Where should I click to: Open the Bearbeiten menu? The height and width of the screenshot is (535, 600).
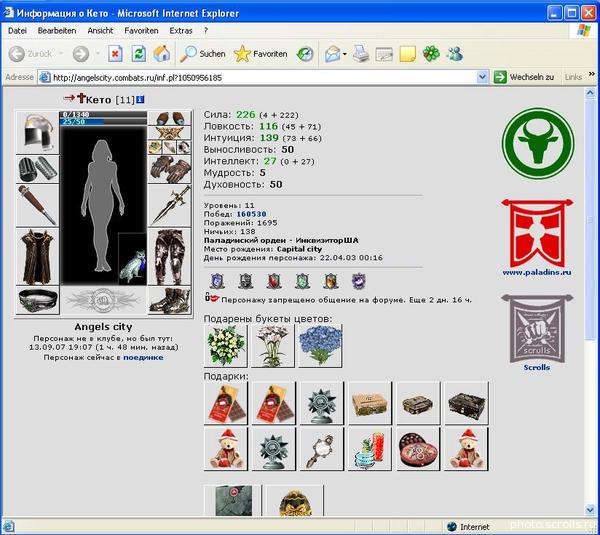click(57, 31)
